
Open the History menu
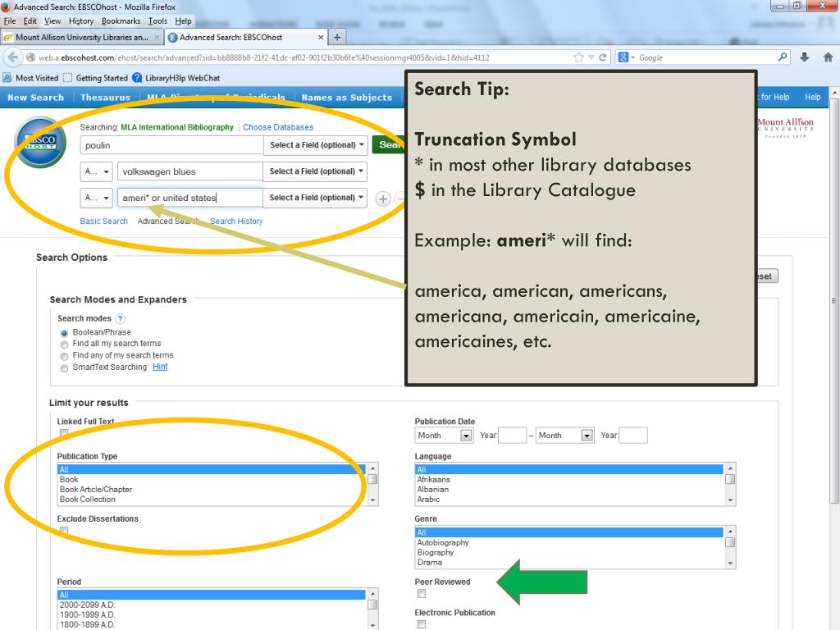click(81, 21)
